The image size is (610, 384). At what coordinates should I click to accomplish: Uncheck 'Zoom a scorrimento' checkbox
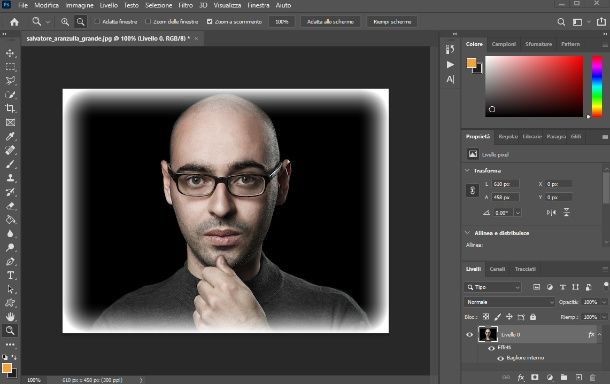pyautogui.click(x=210, y=22)
